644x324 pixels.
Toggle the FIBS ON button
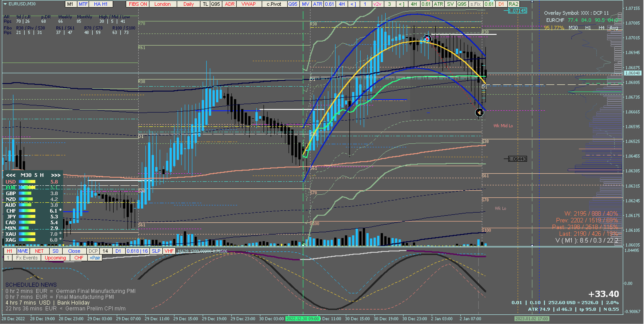138,4
